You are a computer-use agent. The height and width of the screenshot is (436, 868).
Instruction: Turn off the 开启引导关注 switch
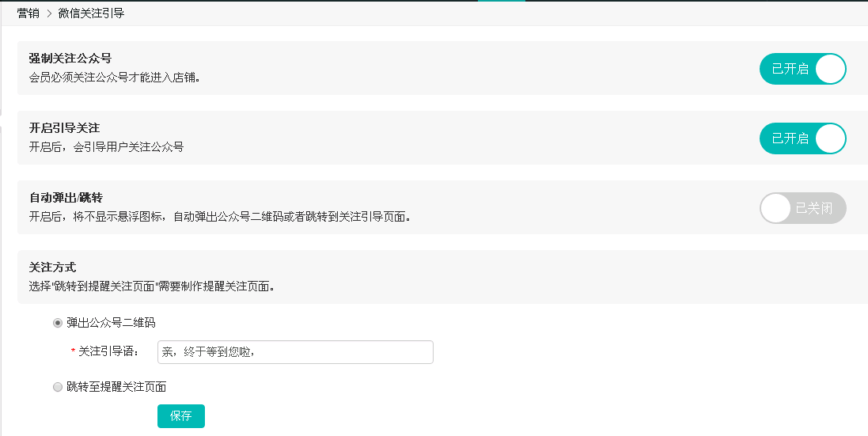pyautogui.click(x=802, y=138)
